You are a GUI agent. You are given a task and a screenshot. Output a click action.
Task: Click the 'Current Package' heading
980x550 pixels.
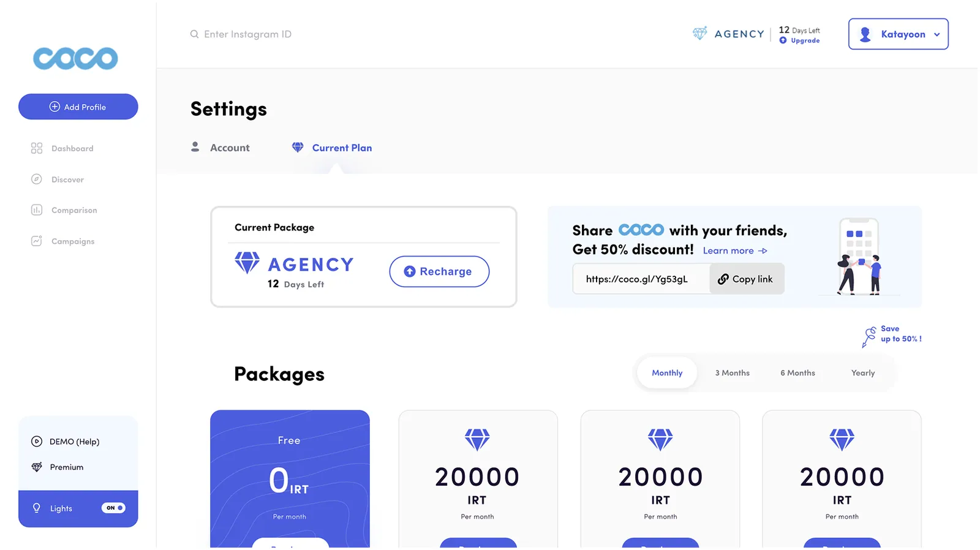click(274, 227)
